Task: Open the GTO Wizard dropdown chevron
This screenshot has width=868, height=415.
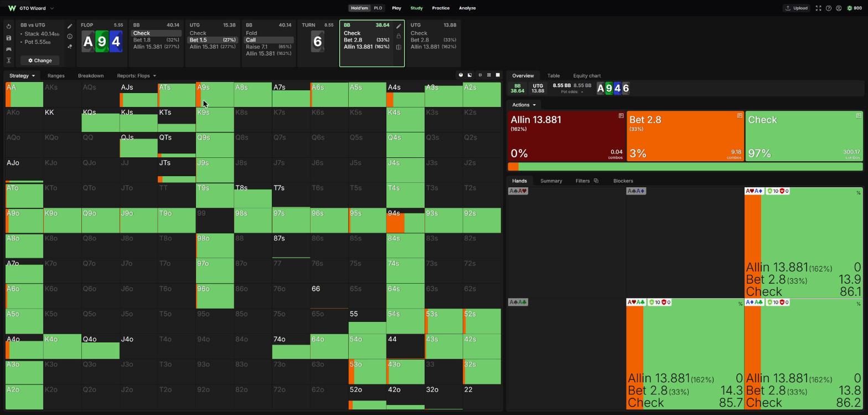Action: point(52,8)
